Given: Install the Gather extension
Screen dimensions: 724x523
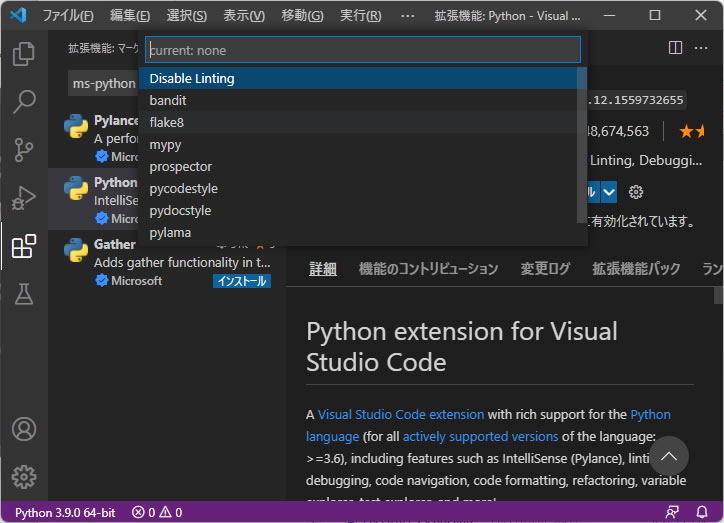Looking at the screenshot, I should [x=241, y=281].
